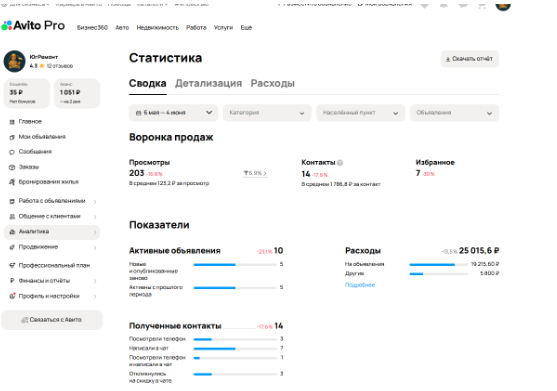
Task: Open the Объявления filter dropdown
Action: coord(454,113)
